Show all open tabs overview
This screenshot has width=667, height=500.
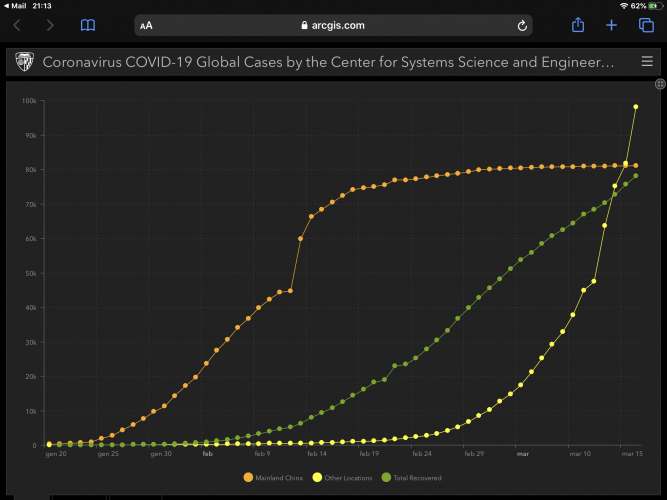[x=646, y=25]
